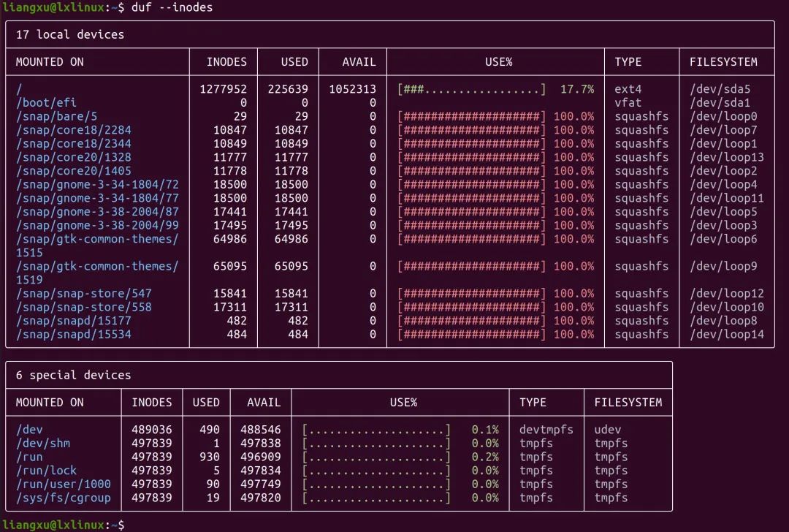
Task: Select the '17 local devices' table title
Action: click(x=70, y=34)
